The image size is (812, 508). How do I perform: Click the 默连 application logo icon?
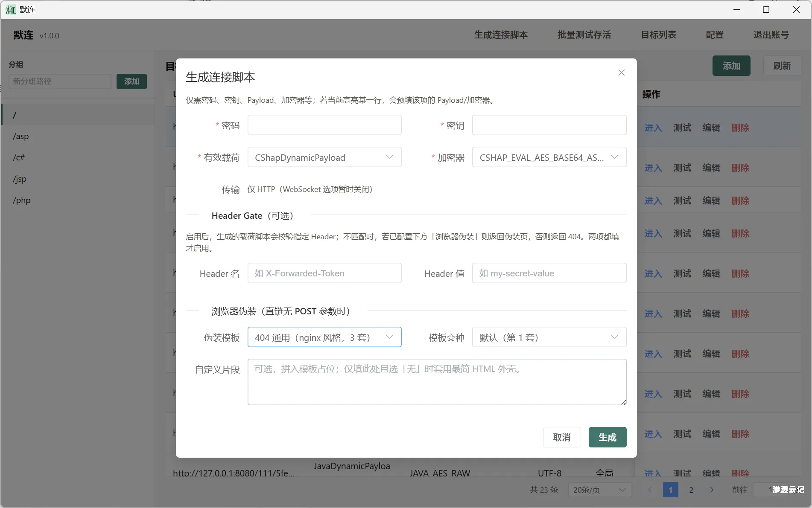click(9, 9)
